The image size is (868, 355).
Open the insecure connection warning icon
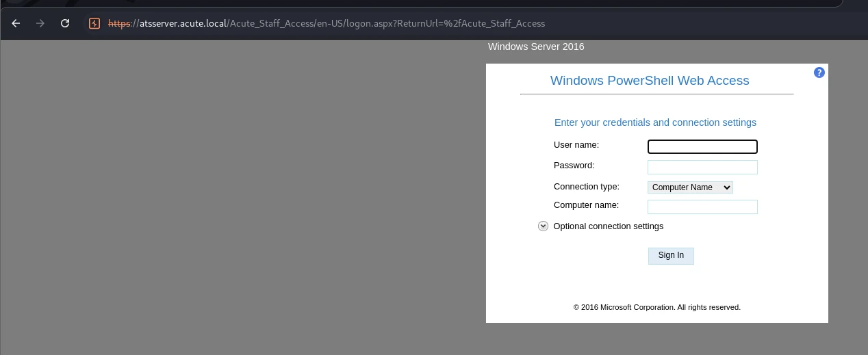94,23
